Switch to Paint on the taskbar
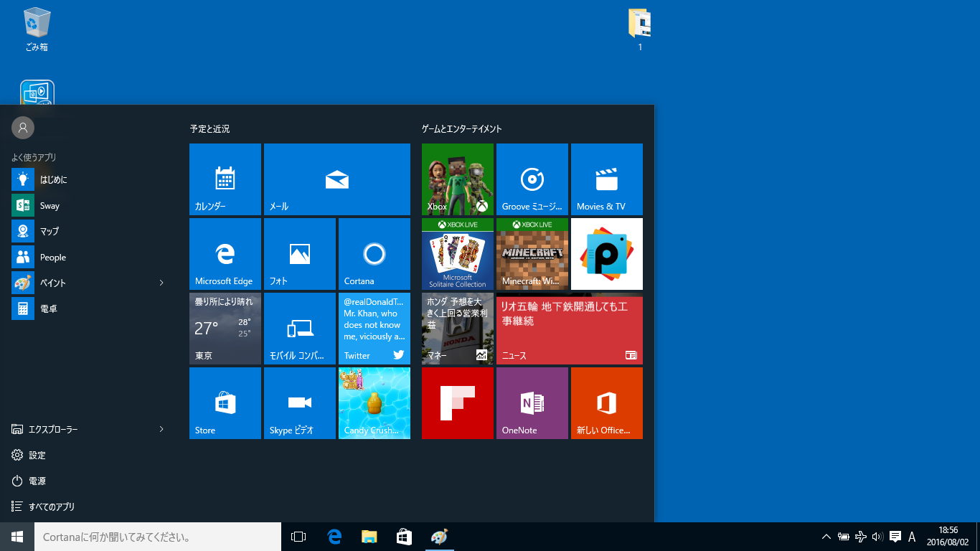Viewport: 980px width, 551px height. [x=439, y=537]
